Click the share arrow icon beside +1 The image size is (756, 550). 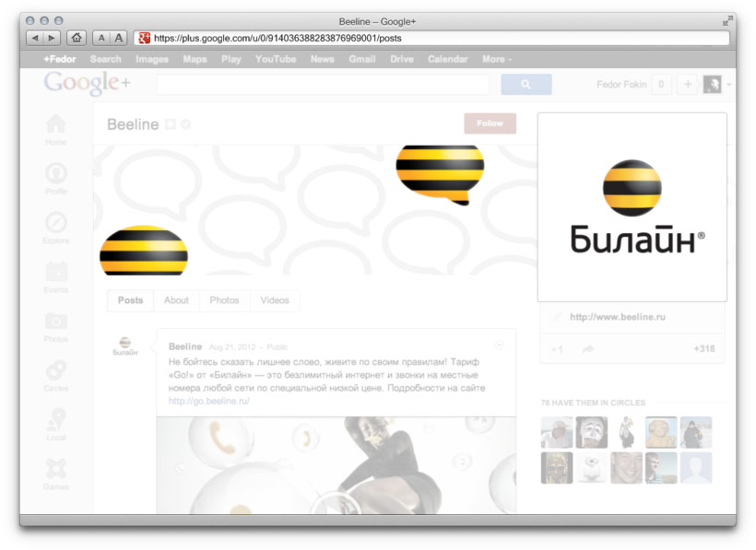(x=587, y=349)
